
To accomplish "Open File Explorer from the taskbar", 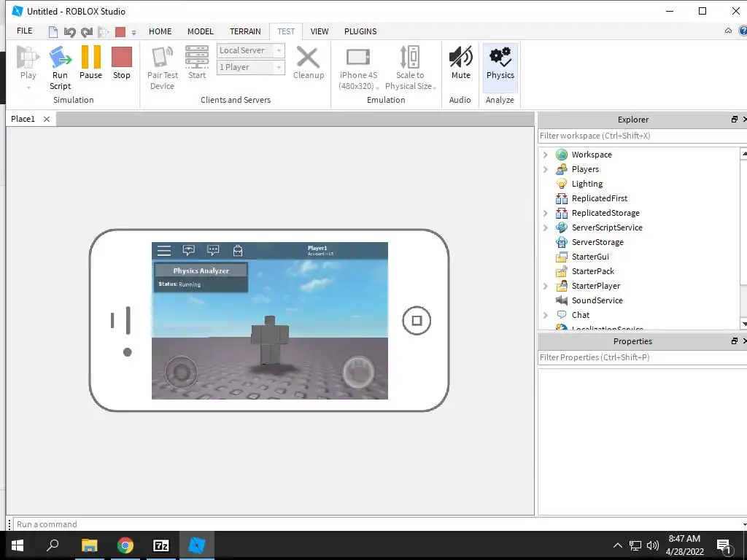I will click(89, 545).
